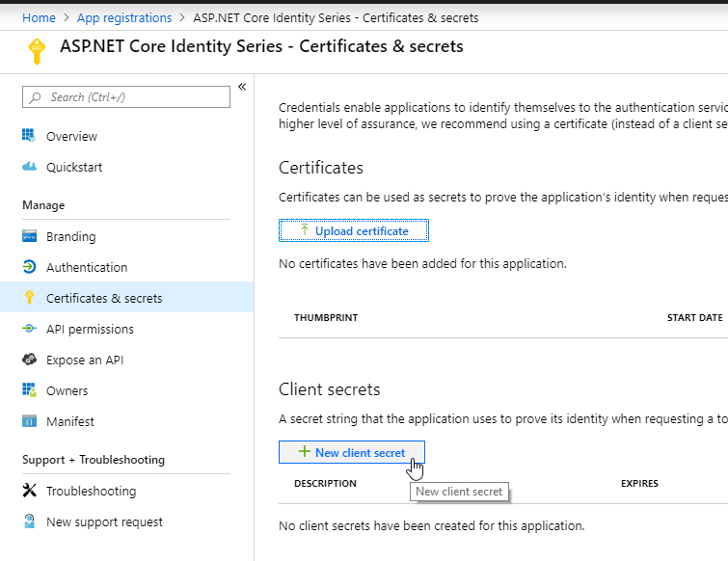Sort by the START DATE column header
The width and height of the screenshot is (728, 561).
[694, 317]
